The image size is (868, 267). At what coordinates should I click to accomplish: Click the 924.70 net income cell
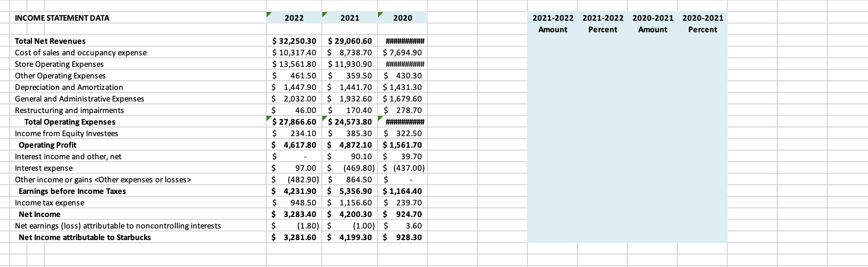click(403, 214)
